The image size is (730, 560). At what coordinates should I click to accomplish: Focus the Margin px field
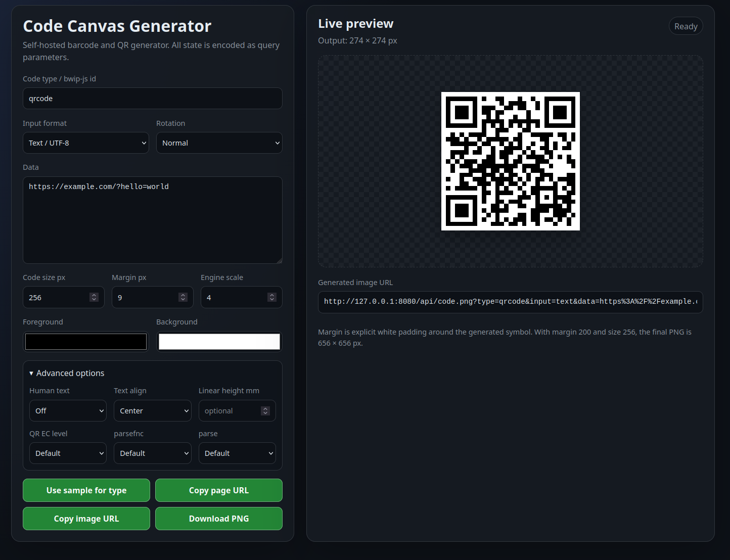(x=152, y=297)
